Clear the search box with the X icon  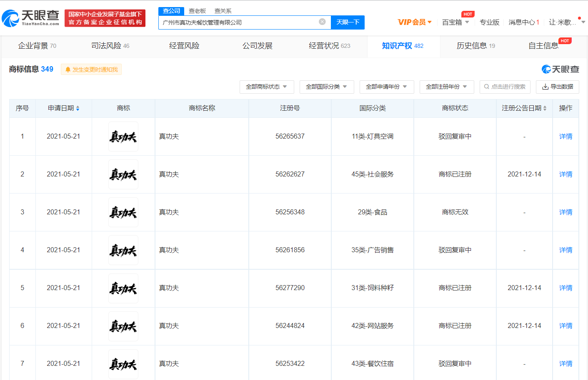click(322, 22)
